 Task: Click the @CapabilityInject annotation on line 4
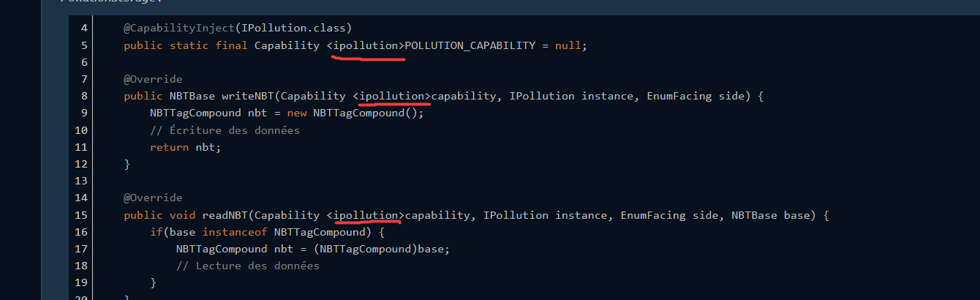(x=178, y=28)
